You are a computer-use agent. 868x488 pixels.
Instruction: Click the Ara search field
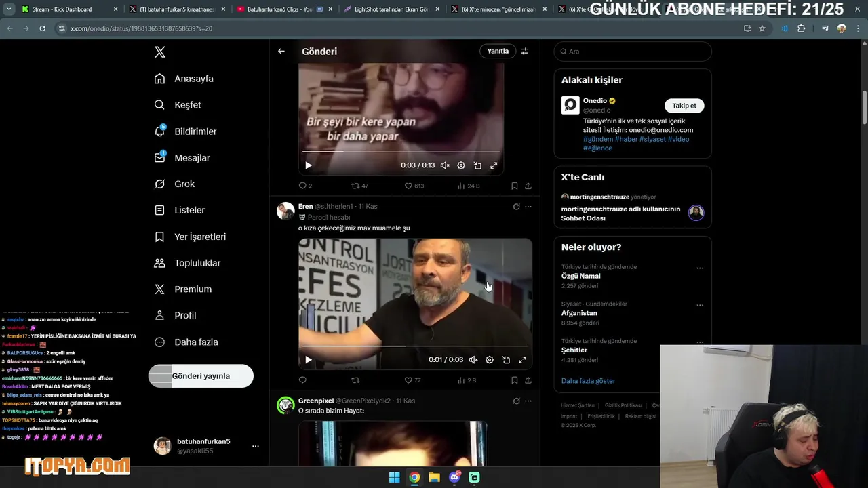pyautogui.click(x=633, y=52)
